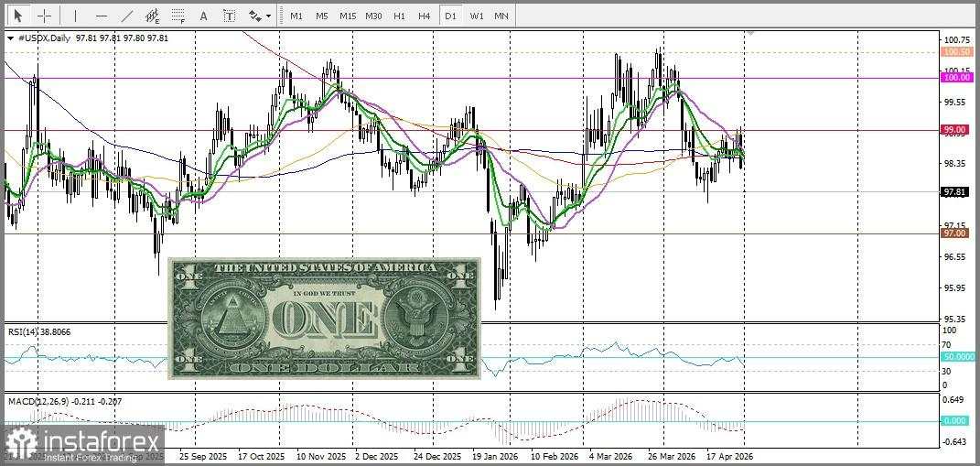Click the current price 97.81 label
The image size is (980, 466).
[x=955, y=192]
